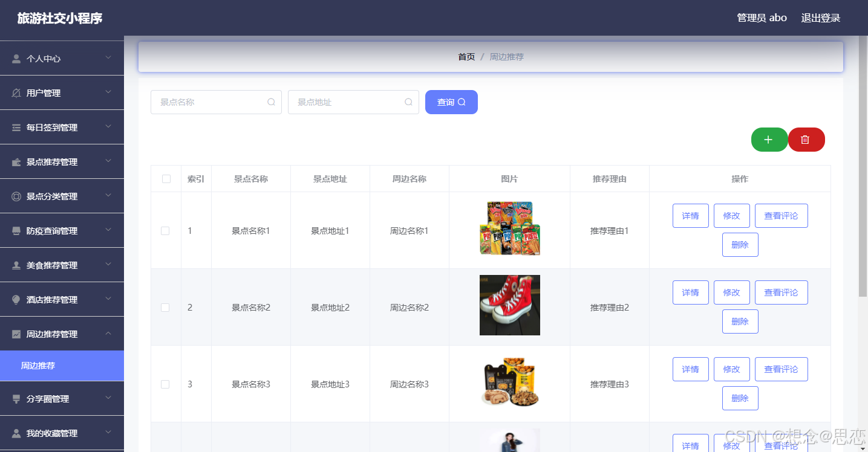The image size is (868, 452).
Task: Expand the 美食推荐管理 chevron
Action: click(108, 265)
